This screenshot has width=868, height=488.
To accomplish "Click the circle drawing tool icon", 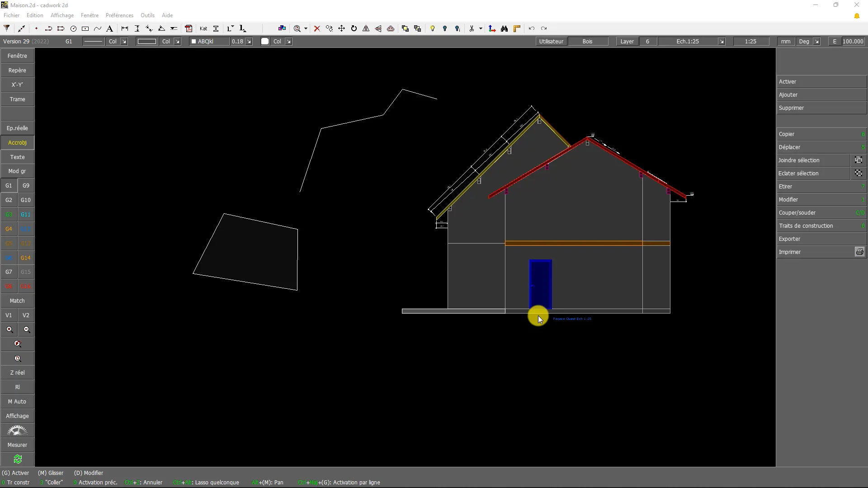I will click(73, 28).
